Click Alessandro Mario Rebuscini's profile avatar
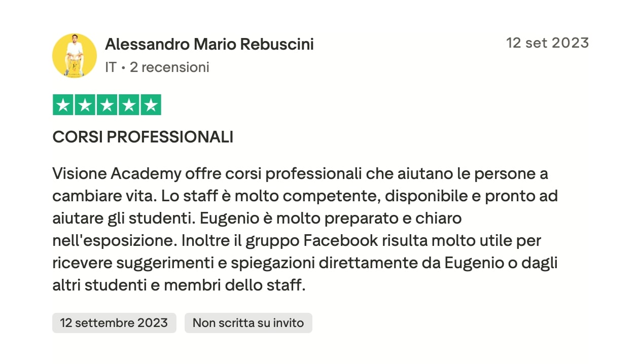Image resolution: width=639 pixels, height=364 pixels. (75, 56)
